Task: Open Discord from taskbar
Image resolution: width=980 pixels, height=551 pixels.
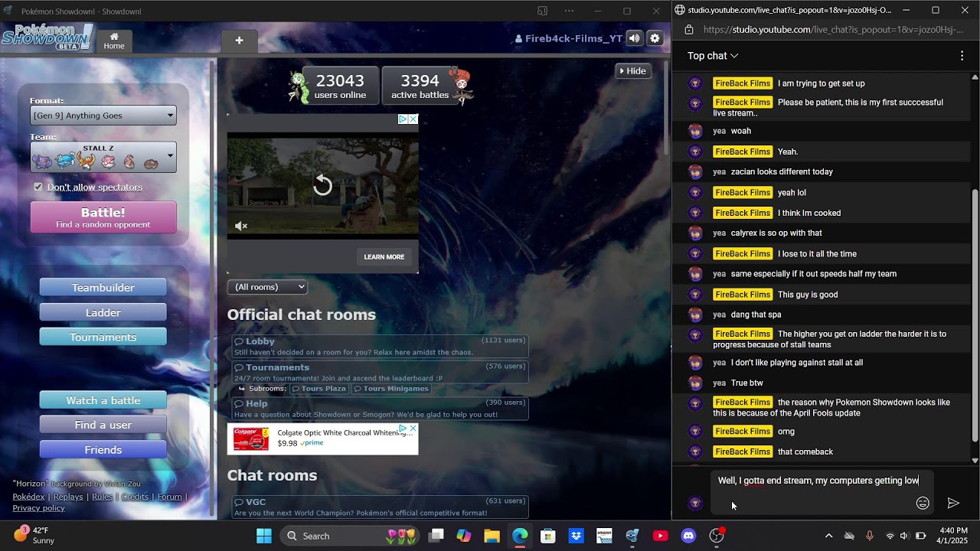Action: pos(688,536)
